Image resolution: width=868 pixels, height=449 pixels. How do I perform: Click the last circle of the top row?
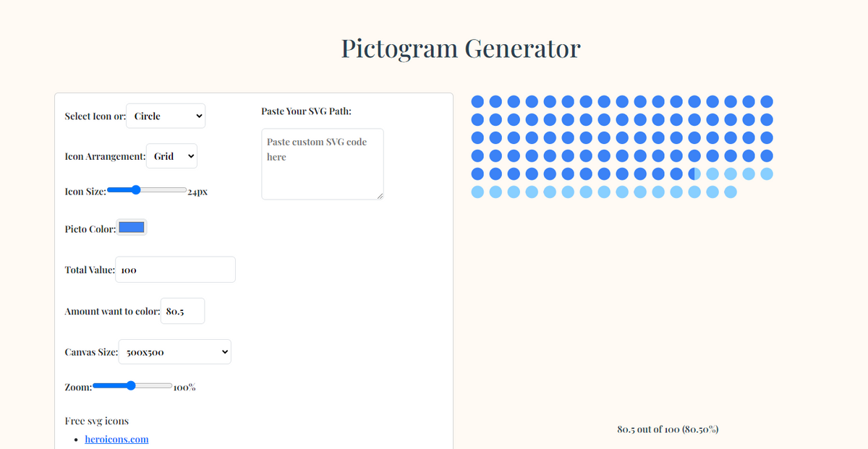tap(765, 101)
